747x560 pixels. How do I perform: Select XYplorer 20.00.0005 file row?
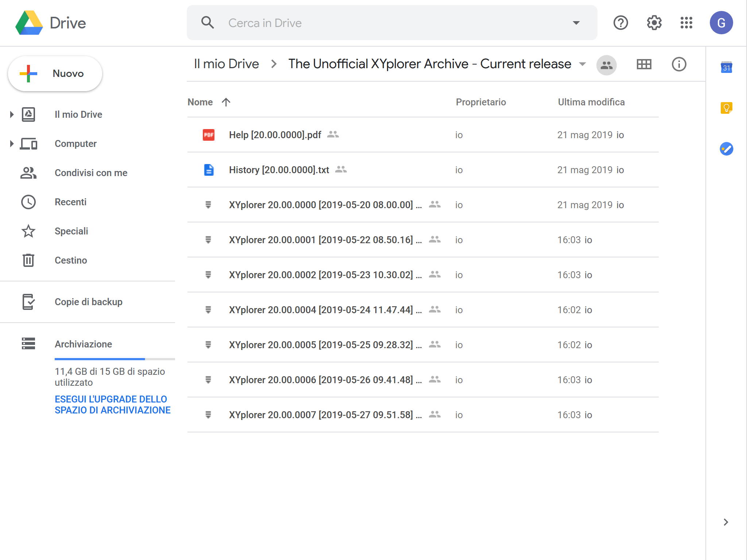click(423, 345)
